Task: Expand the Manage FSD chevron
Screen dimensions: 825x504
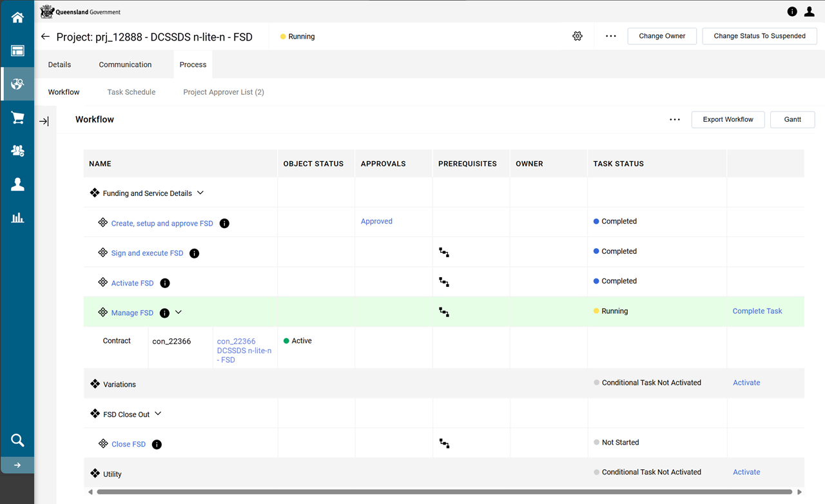Action: [179, 313]
